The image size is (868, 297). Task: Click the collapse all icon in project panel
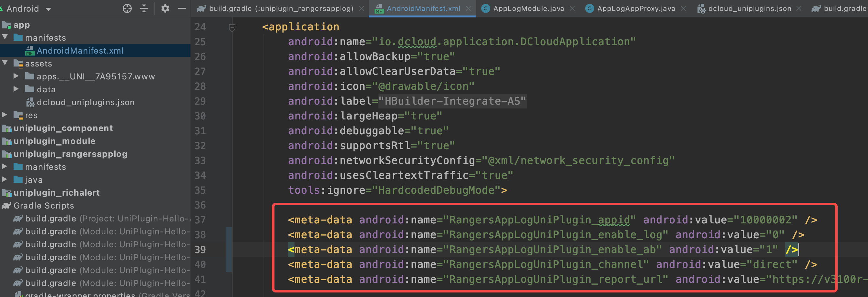144,8
